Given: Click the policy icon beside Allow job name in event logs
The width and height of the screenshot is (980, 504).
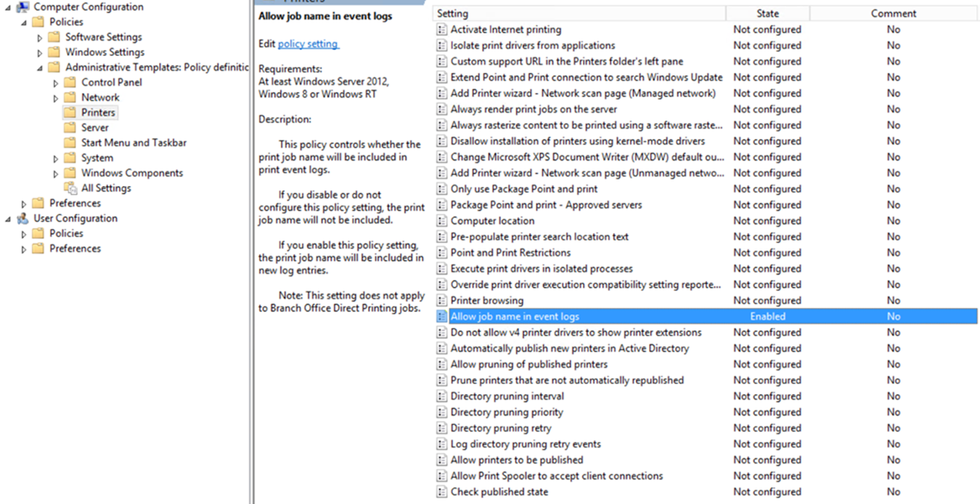Looking at the screenshot, I should tap(441, 317).
